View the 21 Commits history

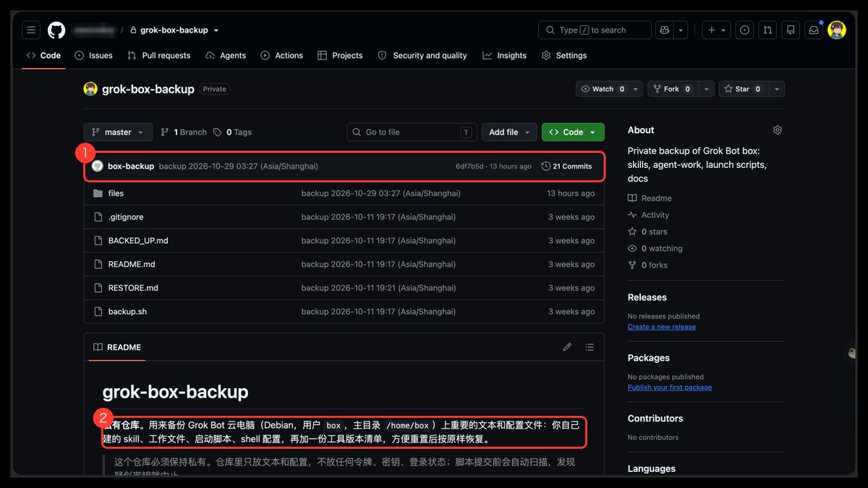pos(566,167)
